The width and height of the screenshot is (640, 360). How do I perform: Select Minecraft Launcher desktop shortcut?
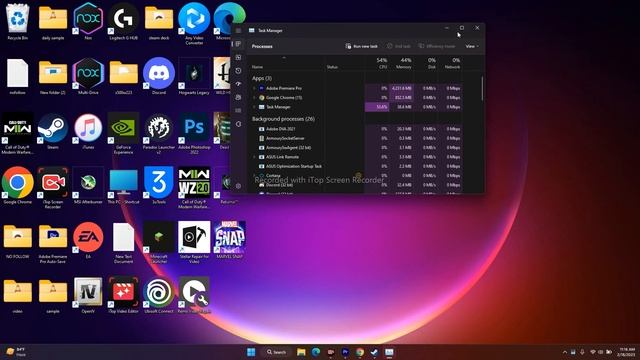pos(159,242)
